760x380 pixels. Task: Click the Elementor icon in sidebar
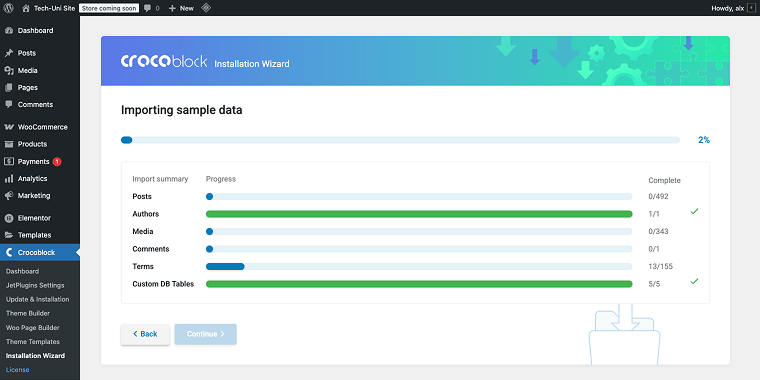[9, 218]
